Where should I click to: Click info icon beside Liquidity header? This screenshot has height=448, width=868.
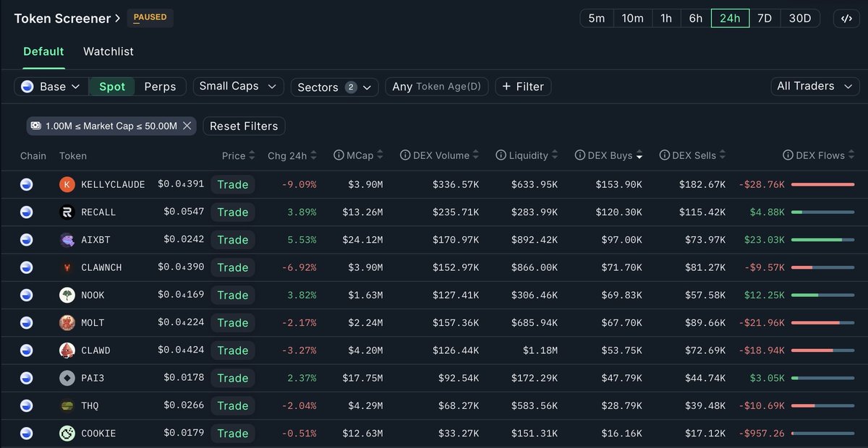pos(501,155)
